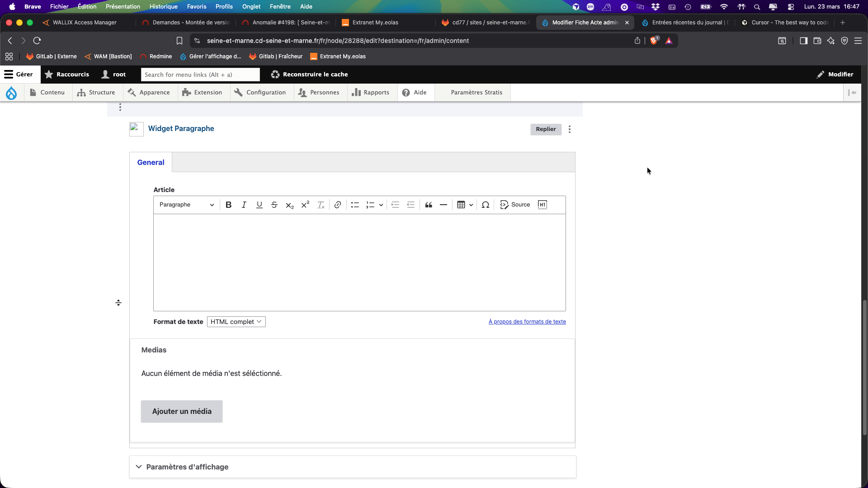The height and width of the screenshot is (488, 868).
Task: Toggle bold formatting in editor
Action: click(x=229, y=205)
